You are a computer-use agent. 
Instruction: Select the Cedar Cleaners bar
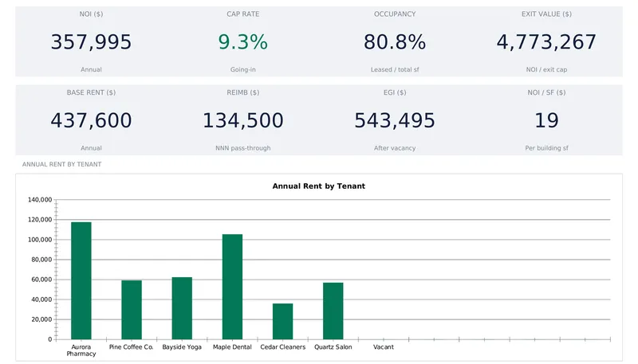coord(283,321)
